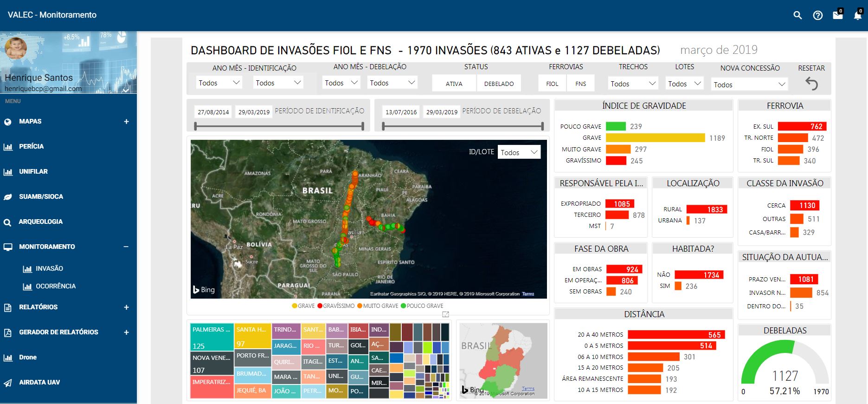Click the Período de Identificação slider track
868x404 pixels.
click(278, 126)
